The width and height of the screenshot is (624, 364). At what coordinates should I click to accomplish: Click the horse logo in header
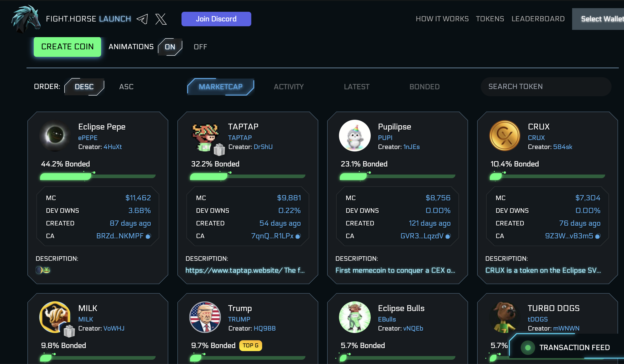[x=26, y=19]
